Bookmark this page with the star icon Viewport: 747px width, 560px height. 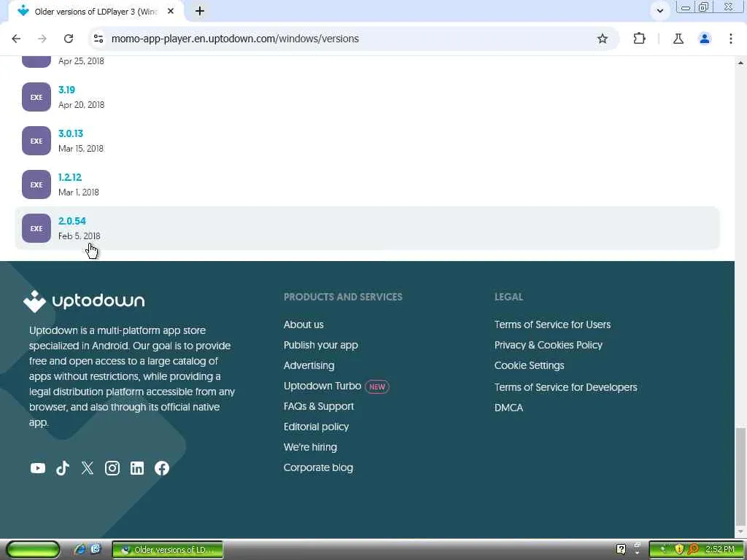click(603, 39)
